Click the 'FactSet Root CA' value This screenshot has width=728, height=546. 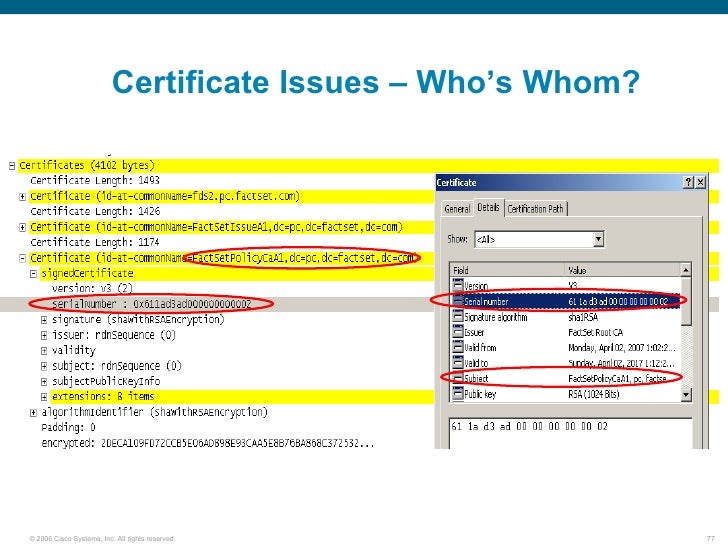point(595,333)
